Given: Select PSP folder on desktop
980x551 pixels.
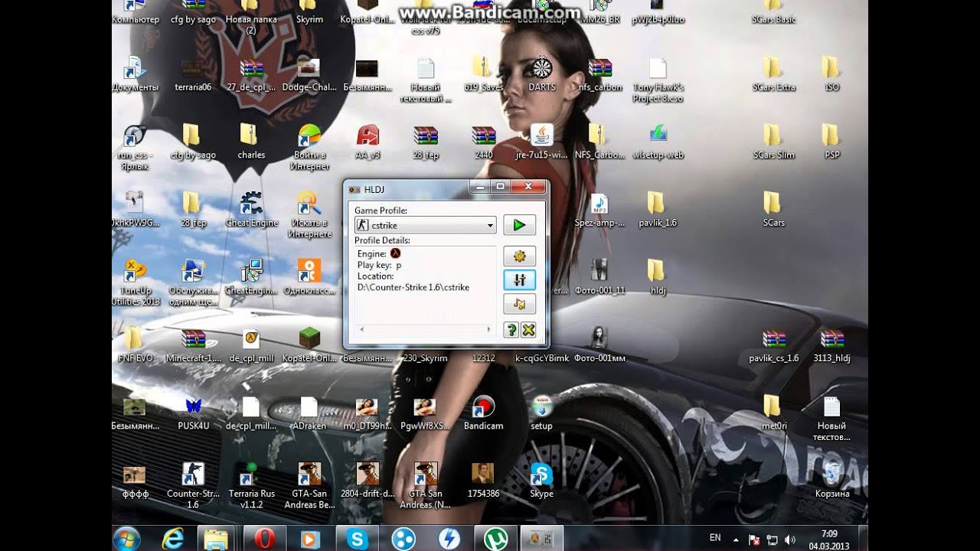Looking at the screenshot, I should tap(832, 142).
